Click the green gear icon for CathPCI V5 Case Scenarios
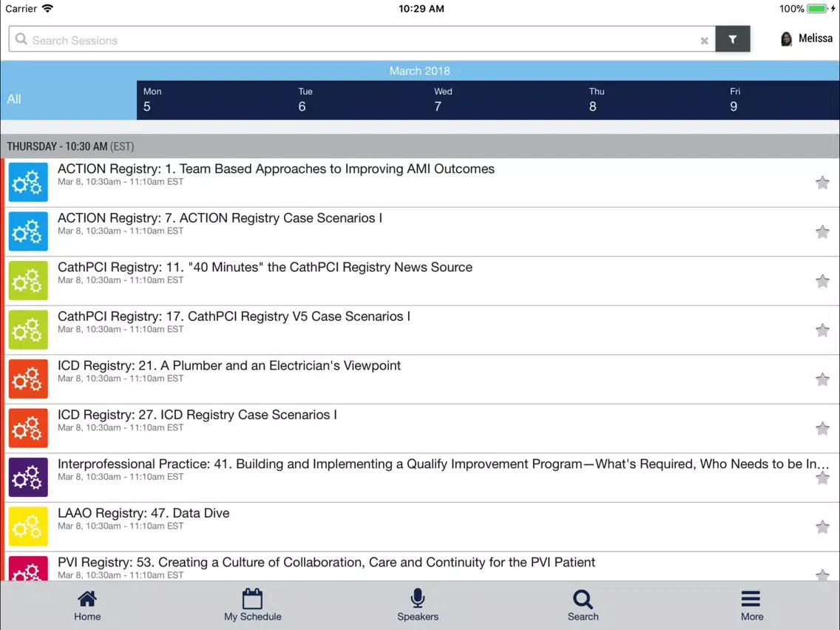The width and height of the screenshot is (840, 630). click(28, 330)
